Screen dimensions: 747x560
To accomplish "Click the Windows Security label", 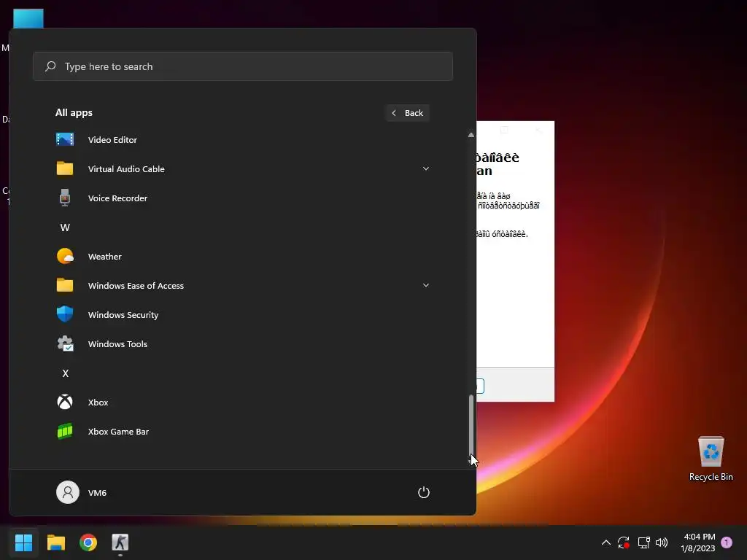I will tap(123, 315).
